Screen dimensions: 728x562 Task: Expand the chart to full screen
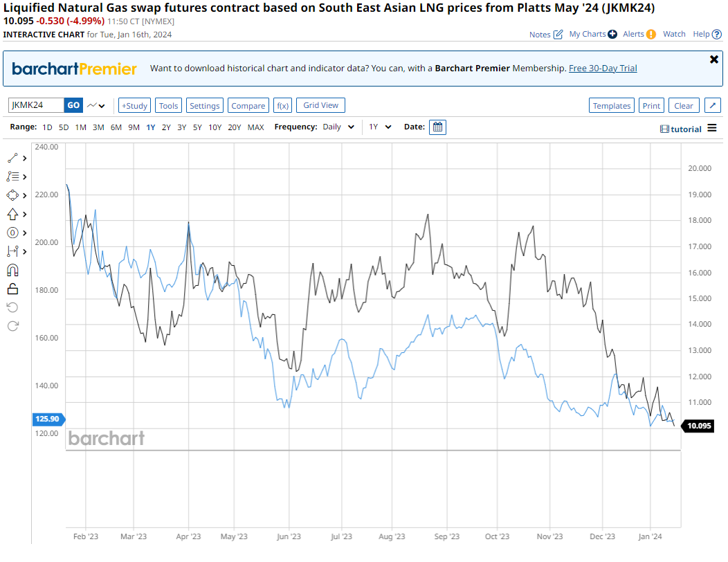point(712,105)
